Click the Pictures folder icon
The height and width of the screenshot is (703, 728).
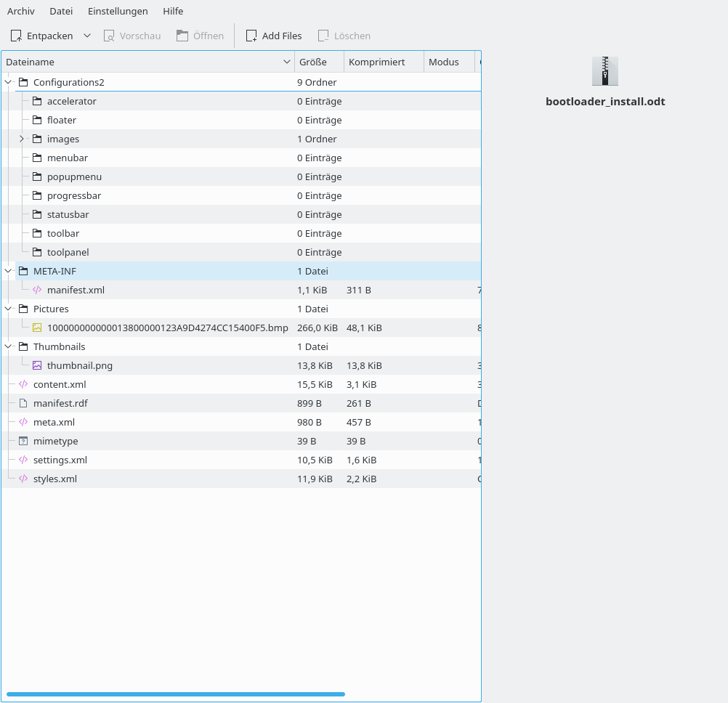pos(23,309)
